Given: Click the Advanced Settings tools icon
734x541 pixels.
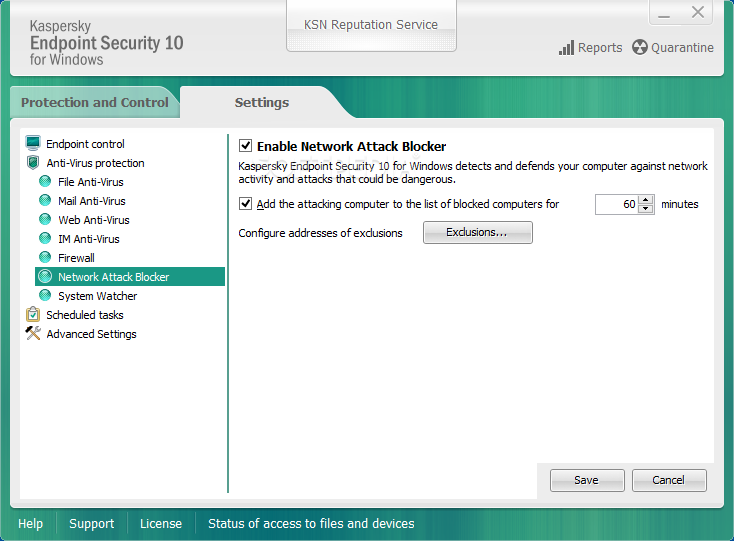Looking at the screenshot, I should (33, 333).
